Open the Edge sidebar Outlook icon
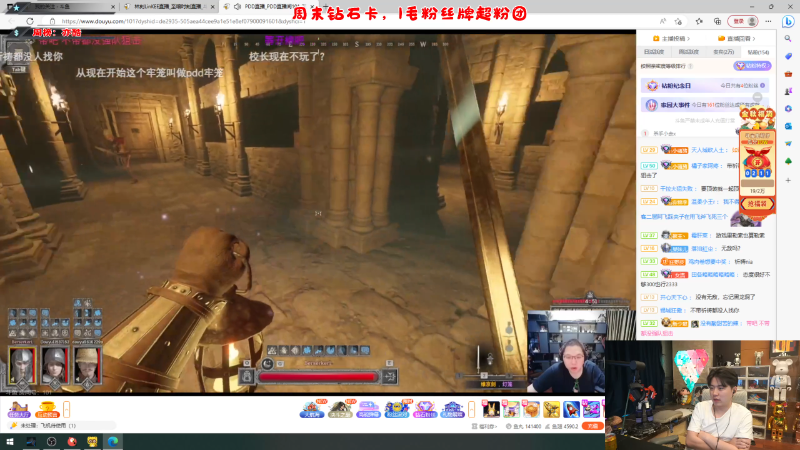Image resolution: width=800 pixels, height=450 pixels. click(788, 126)
